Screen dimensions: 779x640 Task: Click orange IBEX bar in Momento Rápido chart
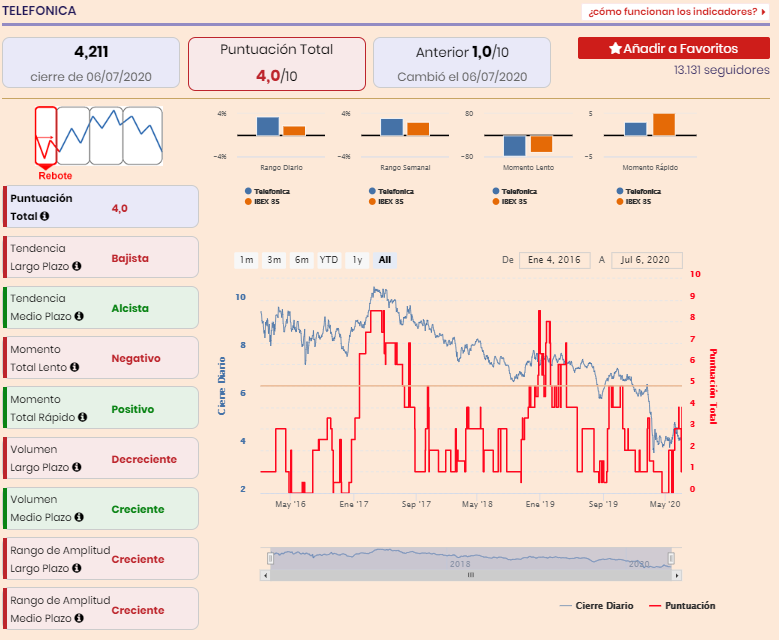[x=664, y=125]
